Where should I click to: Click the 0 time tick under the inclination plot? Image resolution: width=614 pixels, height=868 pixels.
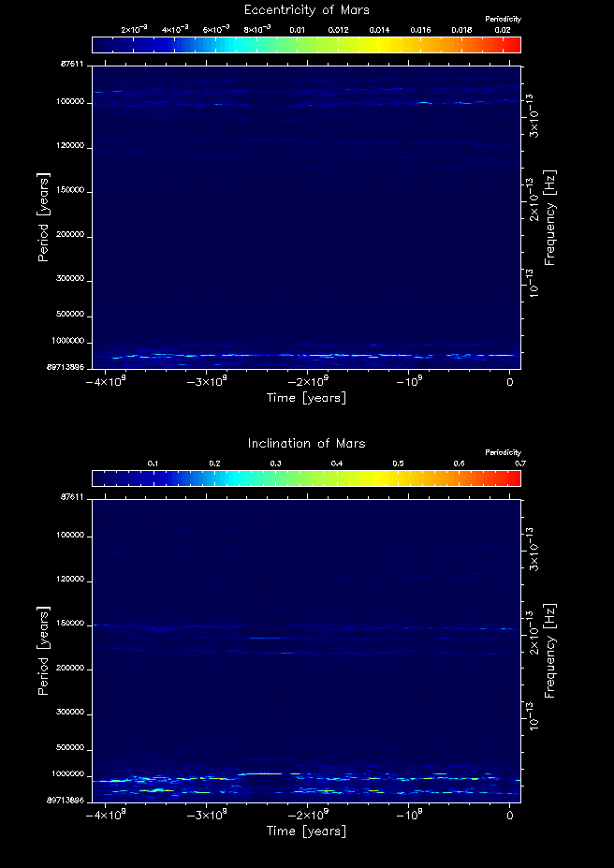pyautogui.click(x=509, y=816)
